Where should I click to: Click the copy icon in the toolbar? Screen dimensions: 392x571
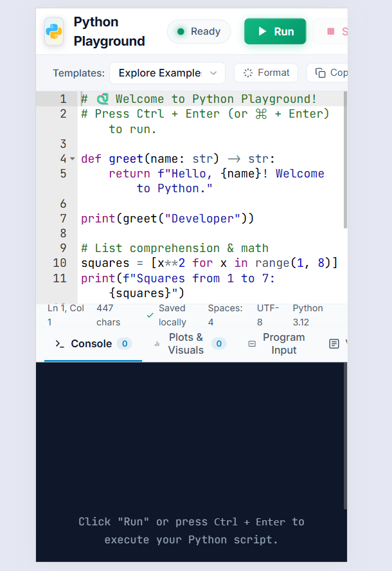320,73
